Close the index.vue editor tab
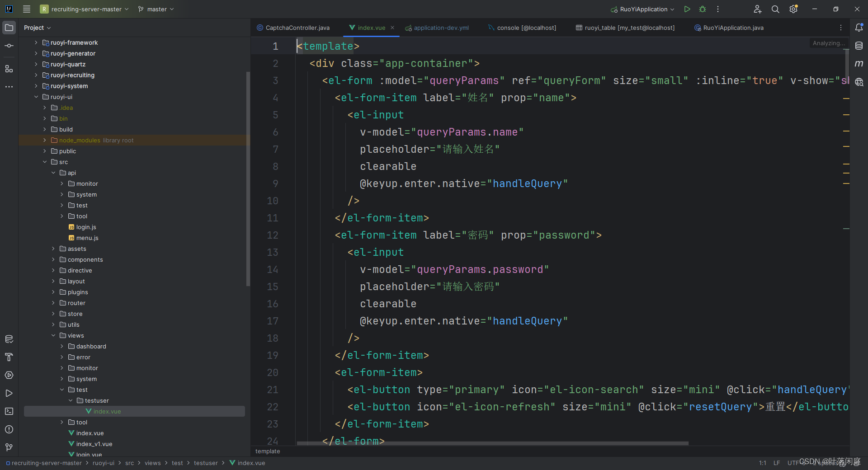This screenshot has width=868, height=470. (392, 28)
